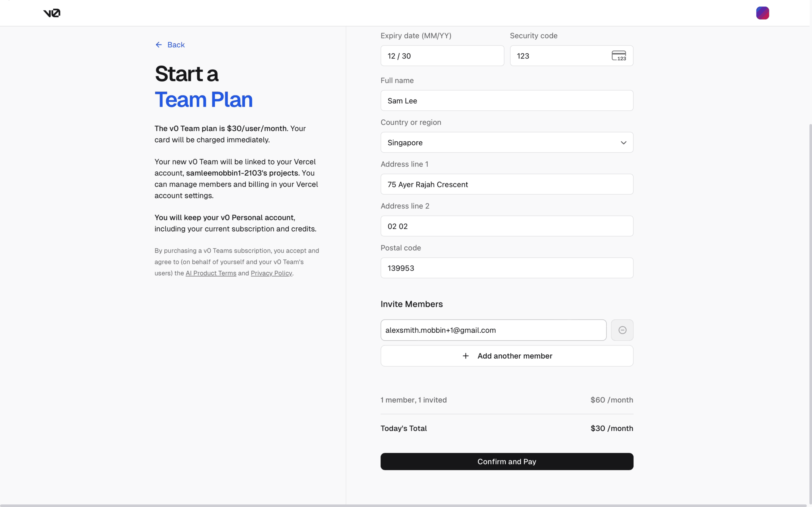Remove the invited member email
The height and width of the screenshot is (507, 812).
[x=622, y=330]
